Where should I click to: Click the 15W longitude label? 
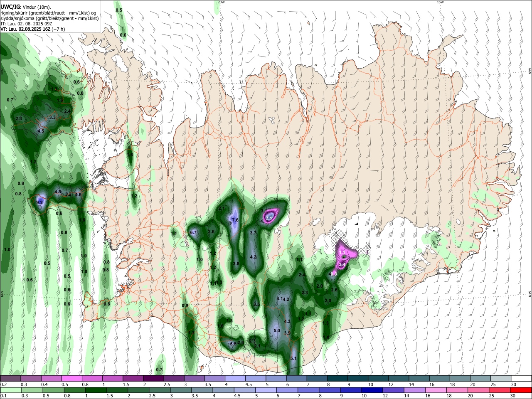pos(440,2)
